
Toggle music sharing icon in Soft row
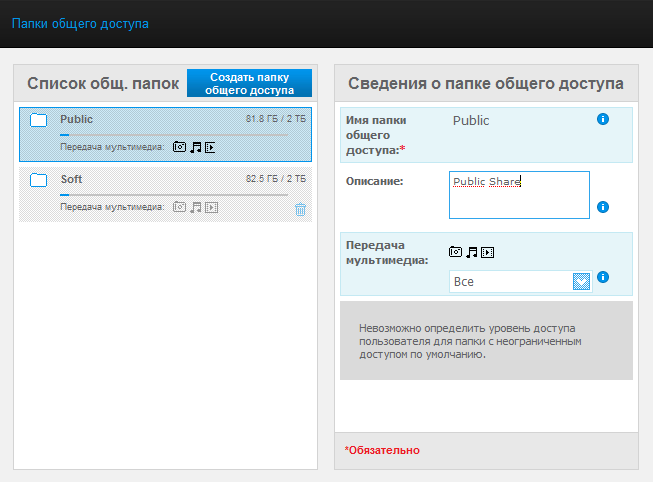[x=196, y=207]
